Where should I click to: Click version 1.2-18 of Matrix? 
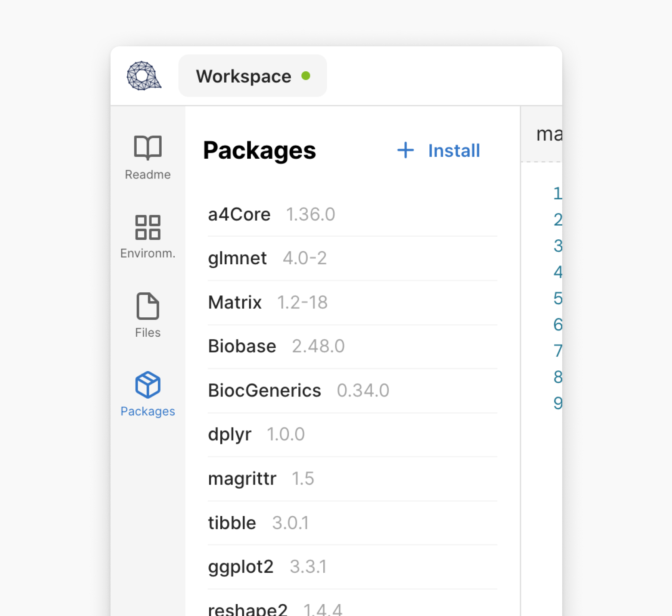point(302,302)
